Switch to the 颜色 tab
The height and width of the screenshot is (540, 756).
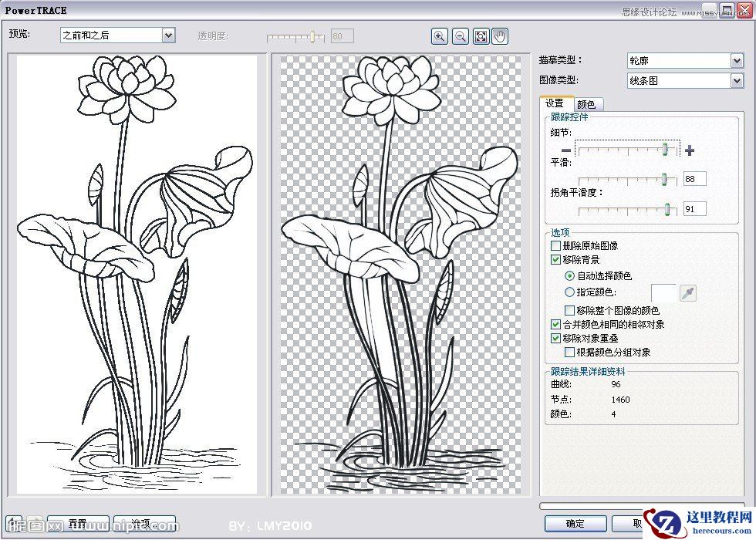pos(586,104)
